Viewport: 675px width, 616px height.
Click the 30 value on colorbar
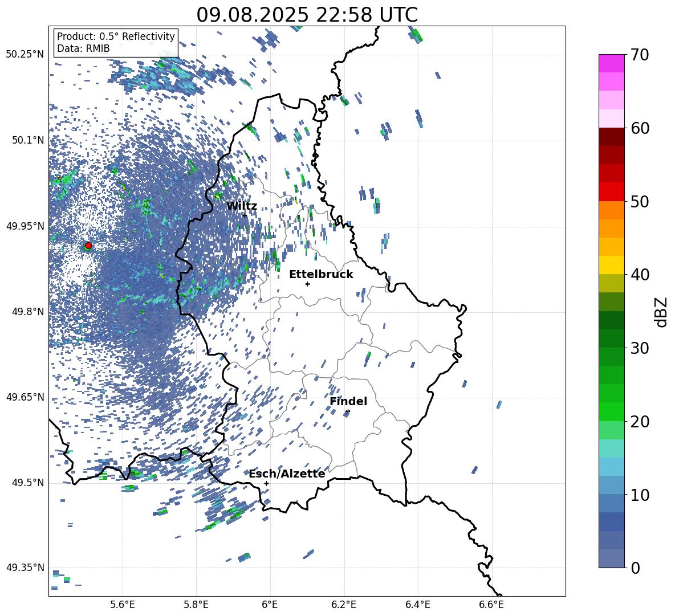point(640,348)
